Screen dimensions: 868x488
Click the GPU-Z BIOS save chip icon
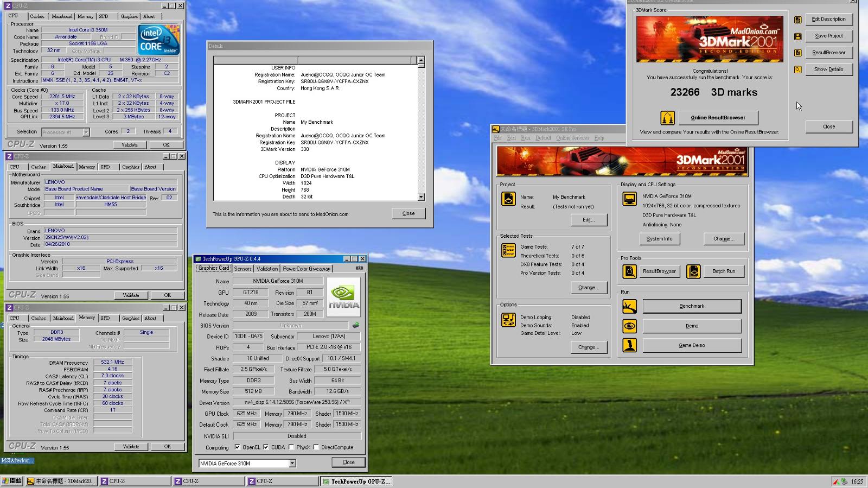point(356,325)
